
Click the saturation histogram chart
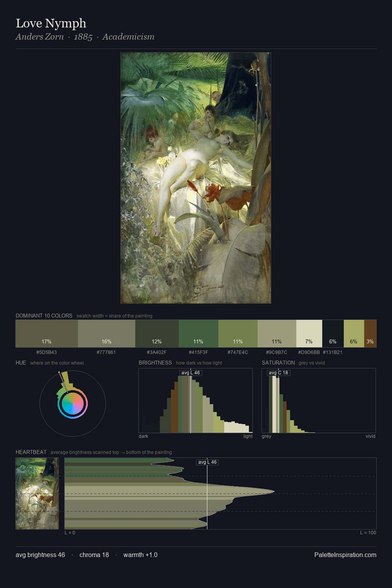[319, 401]
